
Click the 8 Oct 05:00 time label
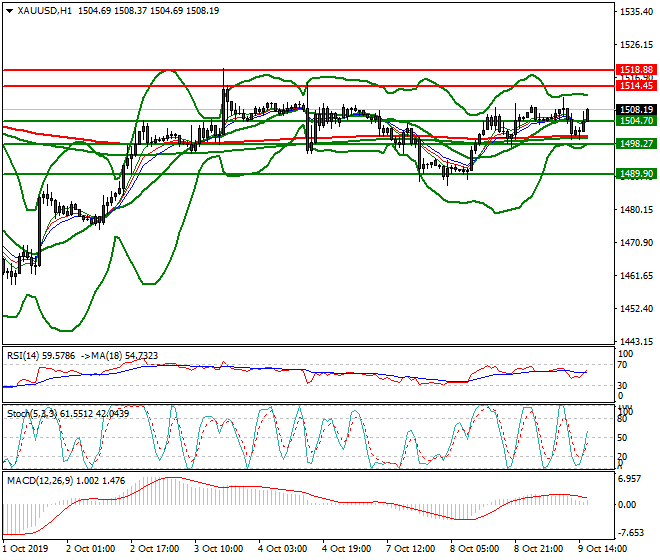click(x=474, y=549)
